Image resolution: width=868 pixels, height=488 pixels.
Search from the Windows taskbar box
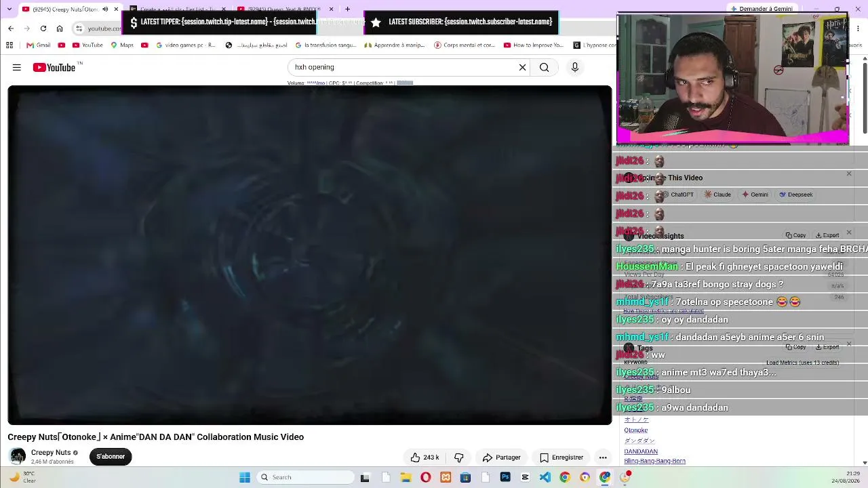click(307, 477)
